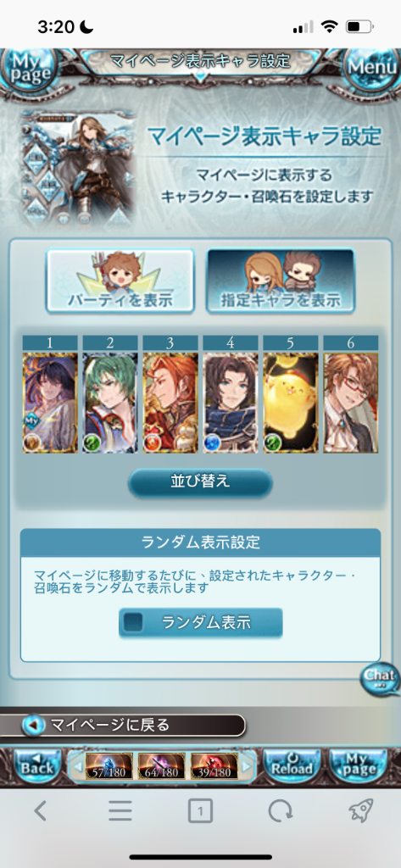Select 指定キャラを表示 display mode
Image resolution: width=401 pixels, height=868 pixels.
coord(281,281)
